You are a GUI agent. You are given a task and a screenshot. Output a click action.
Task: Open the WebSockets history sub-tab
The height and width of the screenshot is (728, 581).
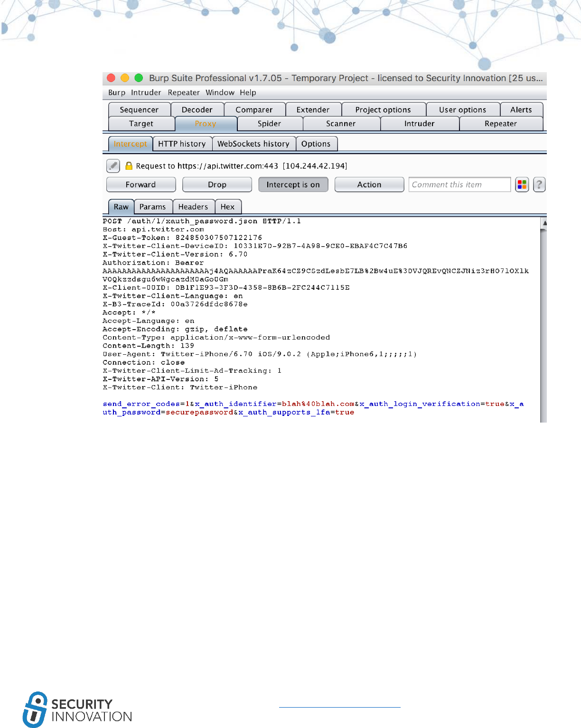tap(253, 144)
